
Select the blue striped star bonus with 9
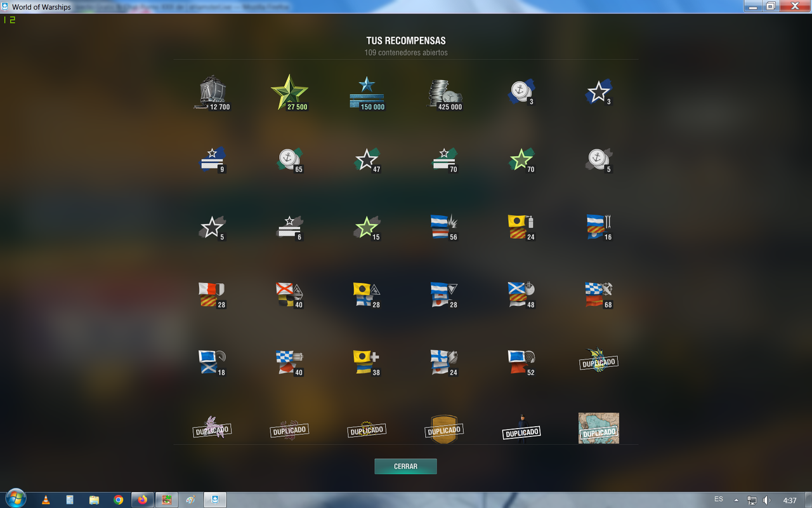click(213, 160)
